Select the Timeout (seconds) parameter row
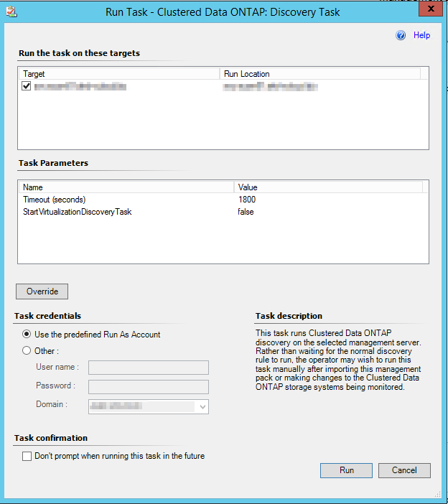 [x=223, y=200]
